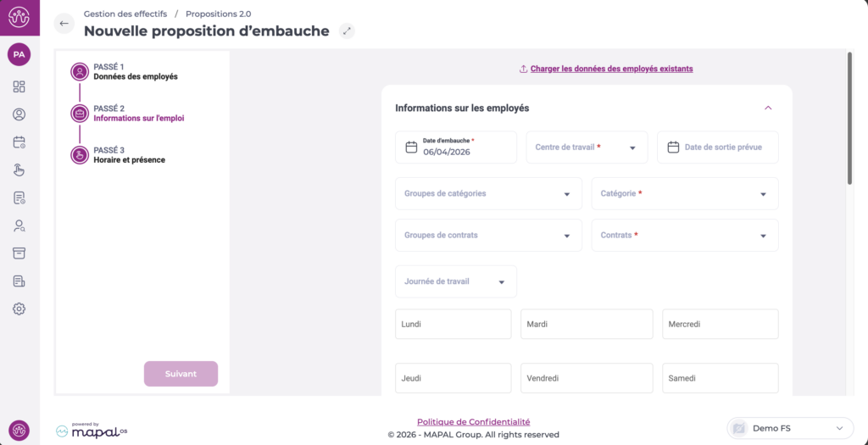
Task: Click the back arrow button in header
Action: [x=64, y=24]
